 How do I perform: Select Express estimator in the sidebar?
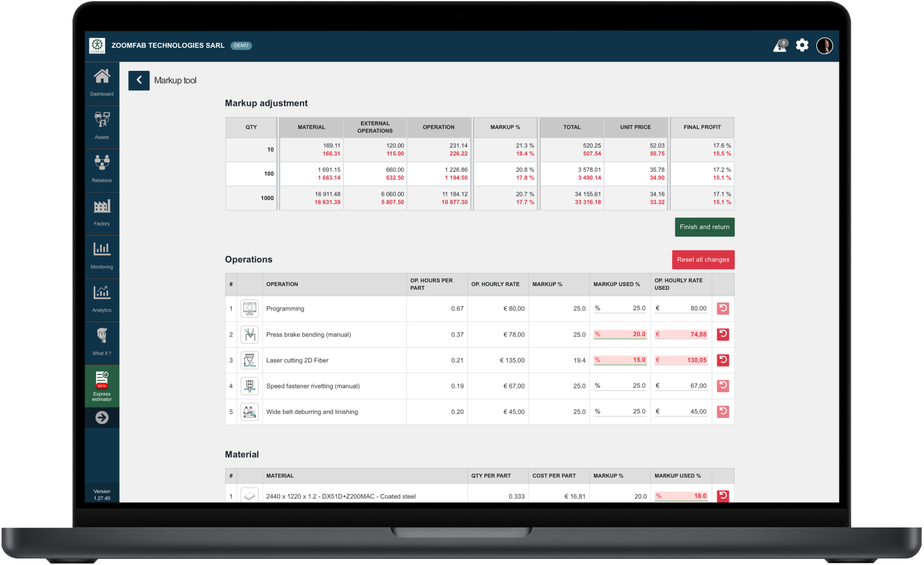click(x=102, y=386)
